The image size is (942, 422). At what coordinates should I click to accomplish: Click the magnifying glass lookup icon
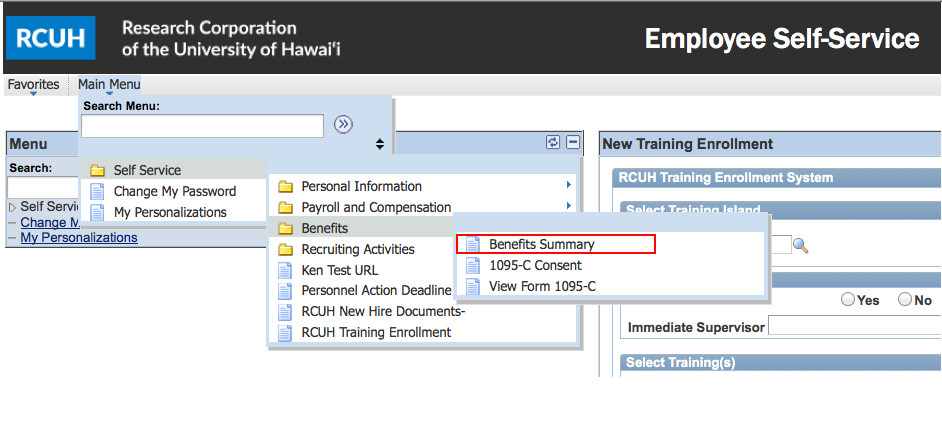pyautogui.click(x=801, y=245)
